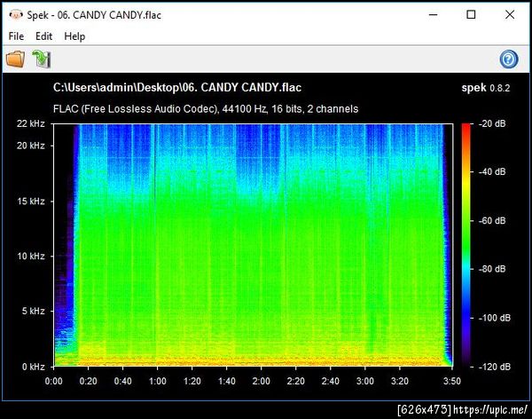Click the -20 dB scale label
The width and height of the screenshot is (532, 419).
point(492,123)
